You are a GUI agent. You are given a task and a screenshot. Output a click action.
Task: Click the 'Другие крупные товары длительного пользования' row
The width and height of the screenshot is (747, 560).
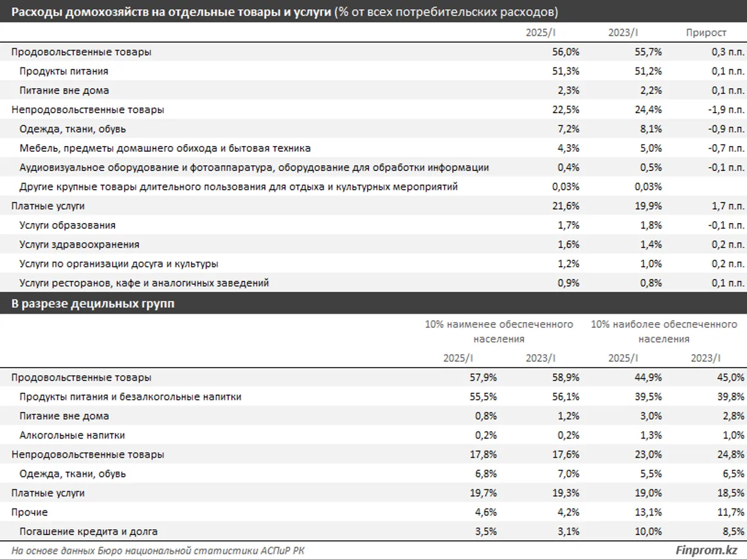pyautogui.click(x=238, y=187)
